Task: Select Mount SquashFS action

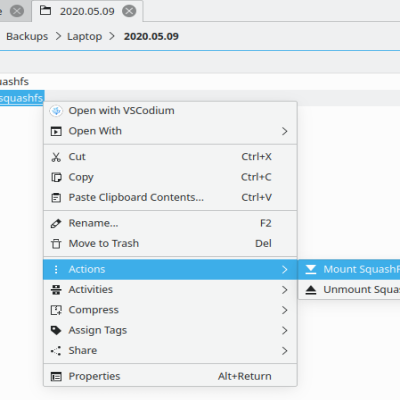Action: pyautogui.click(x=349, y=269)
